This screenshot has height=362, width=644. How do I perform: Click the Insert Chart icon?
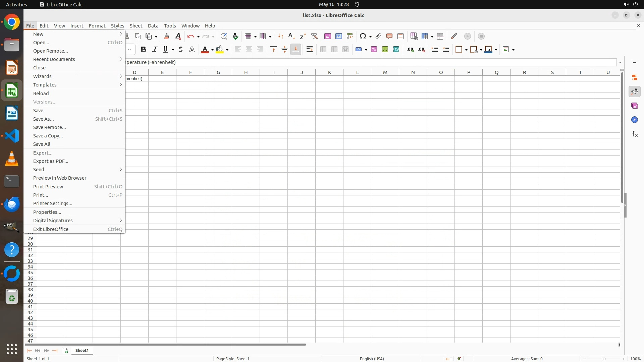338,36
